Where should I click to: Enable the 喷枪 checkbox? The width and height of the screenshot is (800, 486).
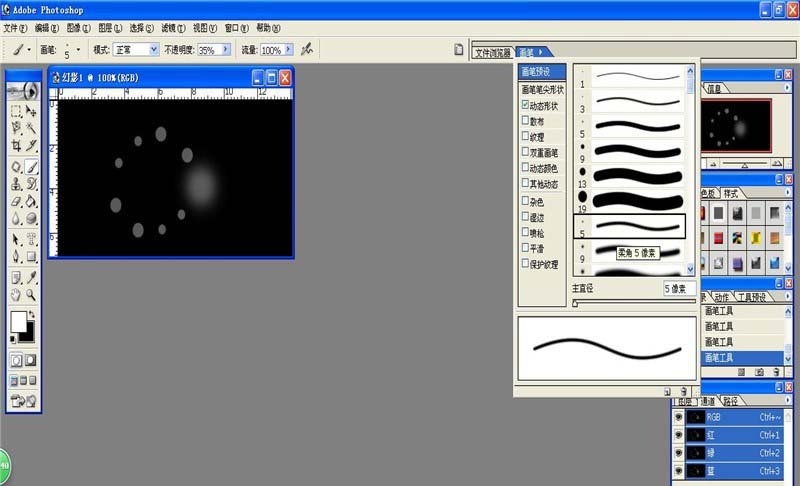(525, 232)
